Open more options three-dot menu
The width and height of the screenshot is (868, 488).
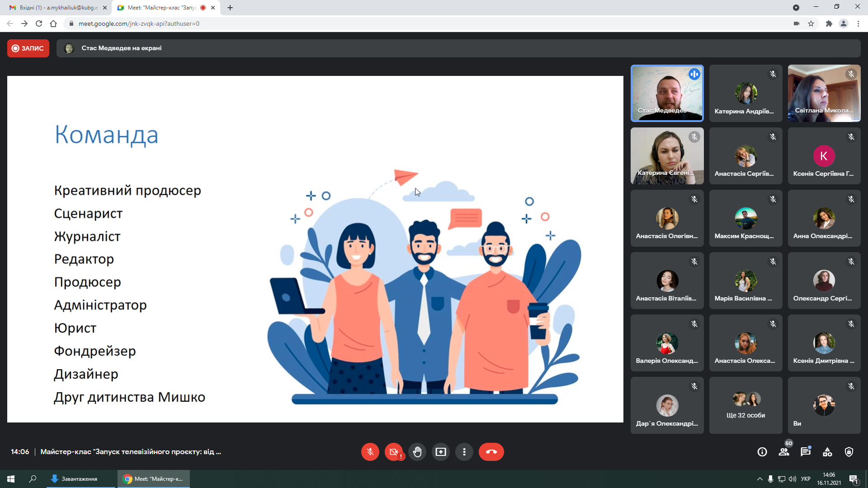click(x=464, y=452)
